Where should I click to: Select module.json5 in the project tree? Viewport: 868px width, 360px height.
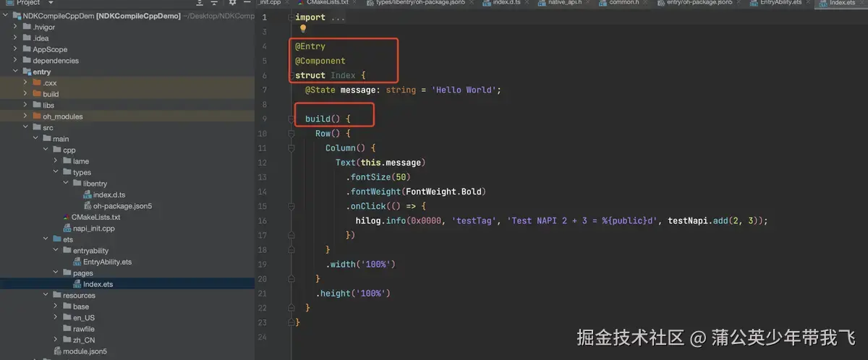tap(85, 351)
